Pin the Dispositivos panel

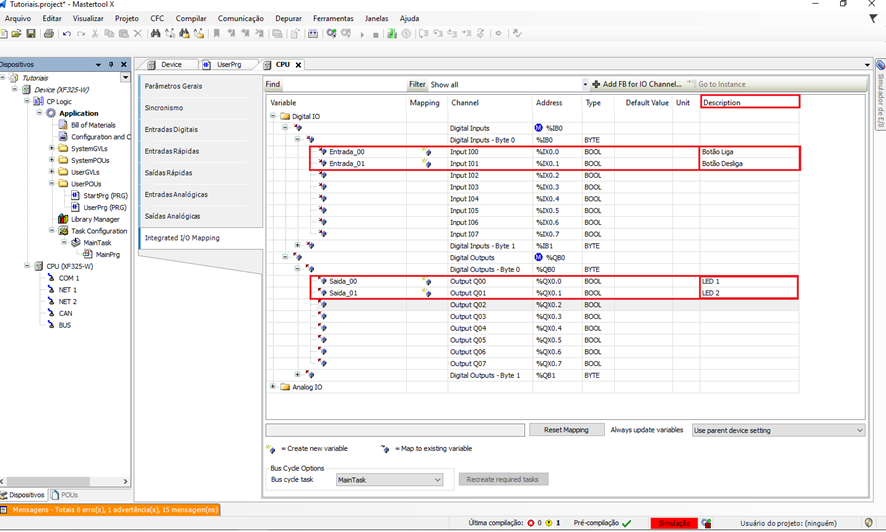tap(113, 64)
